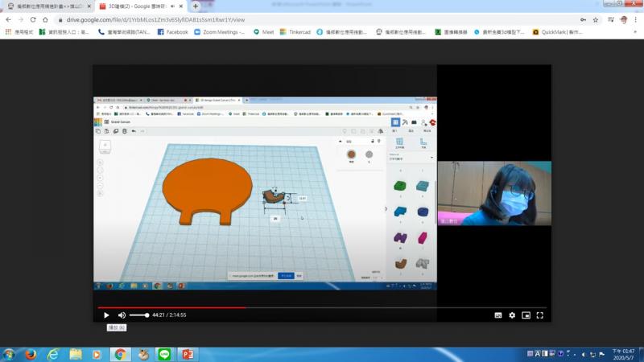Bookmark this page with the star icon
This screenshot has width=644, height=362.
[x=596, y=19]
